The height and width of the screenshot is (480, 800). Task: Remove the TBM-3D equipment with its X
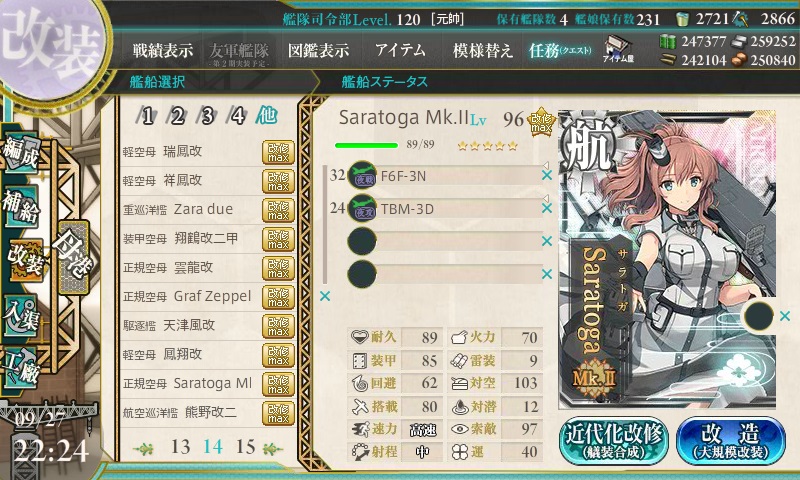(547, 208)
